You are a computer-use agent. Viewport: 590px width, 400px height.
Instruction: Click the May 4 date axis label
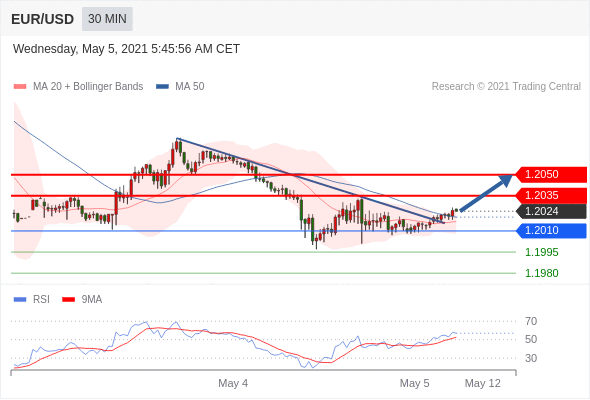233,383
